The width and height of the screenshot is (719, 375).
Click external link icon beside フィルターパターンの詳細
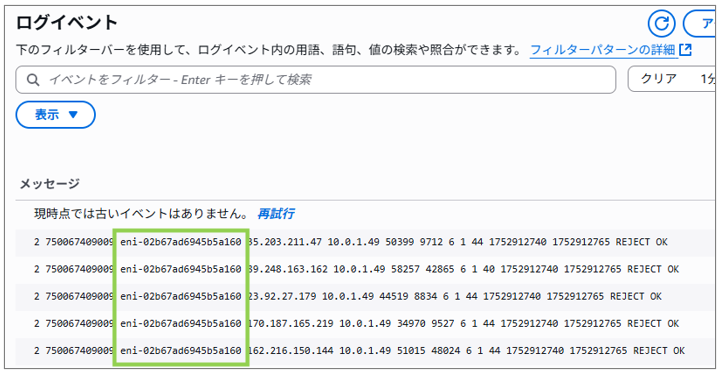point(686,50)
